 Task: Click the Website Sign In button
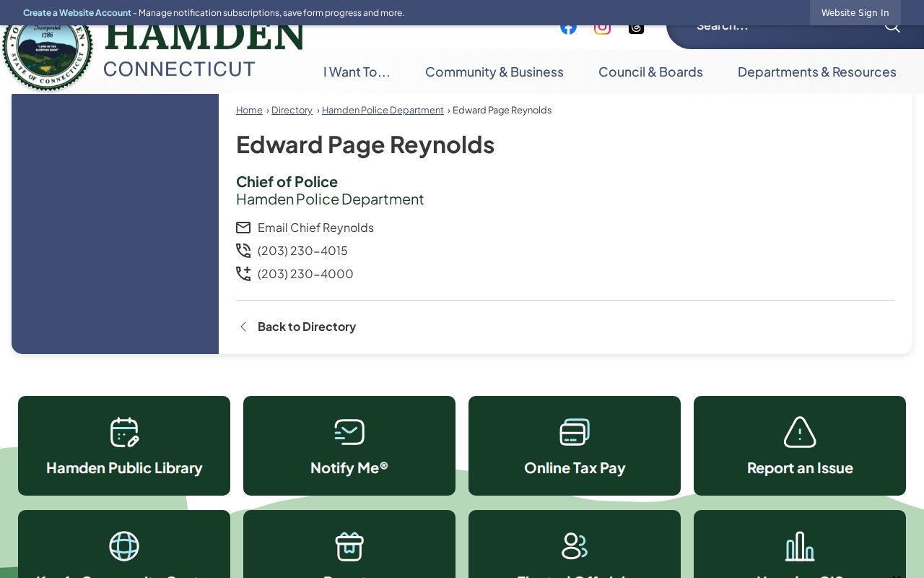coord(855,12)
